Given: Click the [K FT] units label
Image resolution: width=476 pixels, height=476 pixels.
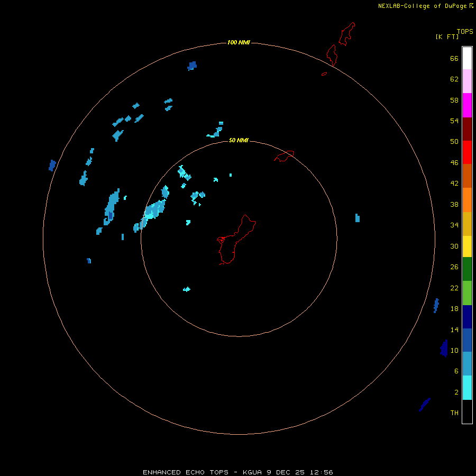Looking at the screenshot, I should [447, 36].
